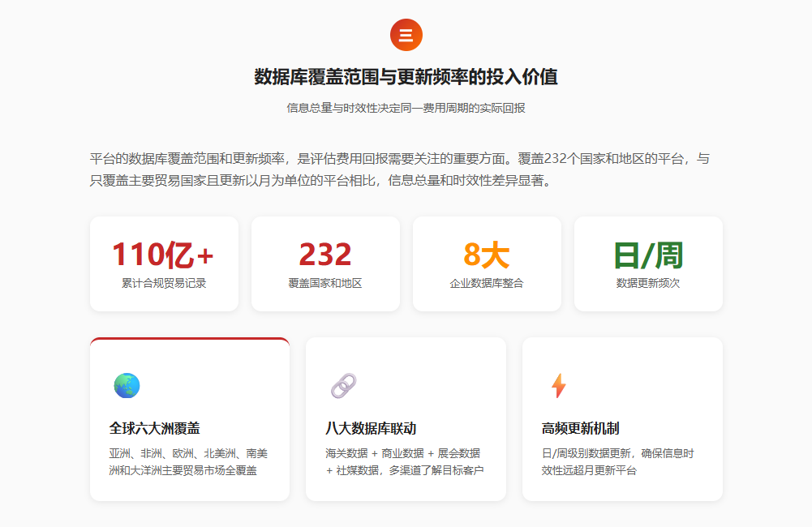The width and height of the screenshot is (812, 527).
Task: Click the orange 8大 statistic value
Action: 487,255
